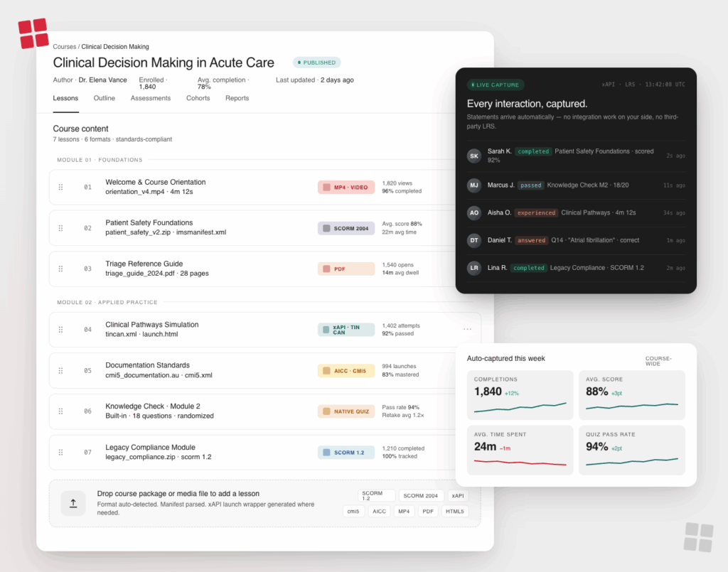
Task: Go to Courses breadcrumb link
Action: click(x=65, y=47)
